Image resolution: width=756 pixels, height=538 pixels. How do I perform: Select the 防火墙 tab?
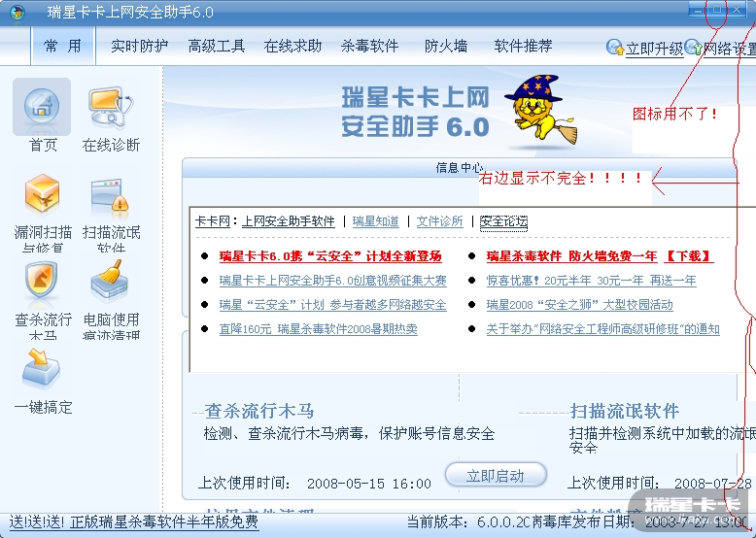click(x=446, y=46)
